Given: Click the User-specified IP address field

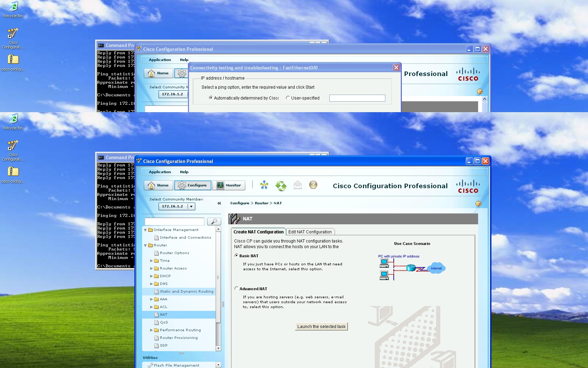Looking at the screenshot, I should [x=357, y=98].
